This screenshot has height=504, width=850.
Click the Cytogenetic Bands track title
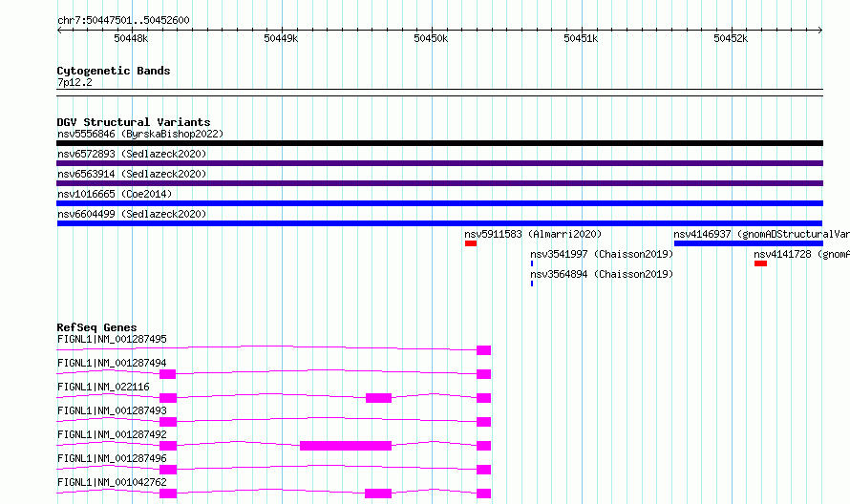(114, 71)
